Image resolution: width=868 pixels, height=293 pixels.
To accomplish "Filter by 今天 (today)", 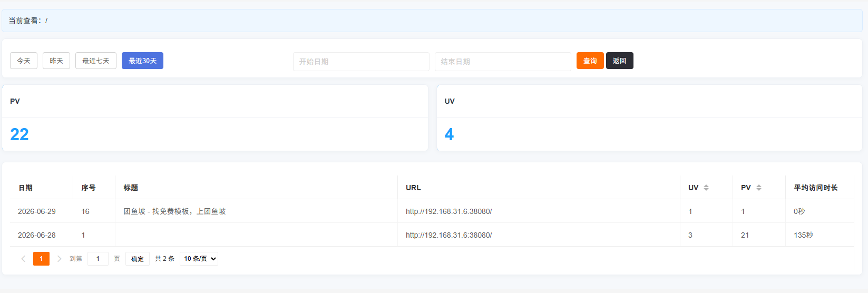I will (24, 61).
